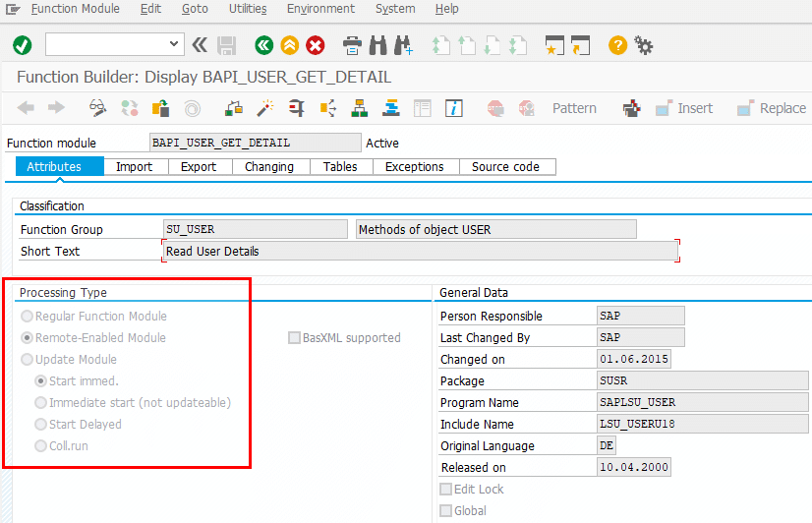Open Customize Local Layout gear icon

pyautogui.click(x=644, y=45)
